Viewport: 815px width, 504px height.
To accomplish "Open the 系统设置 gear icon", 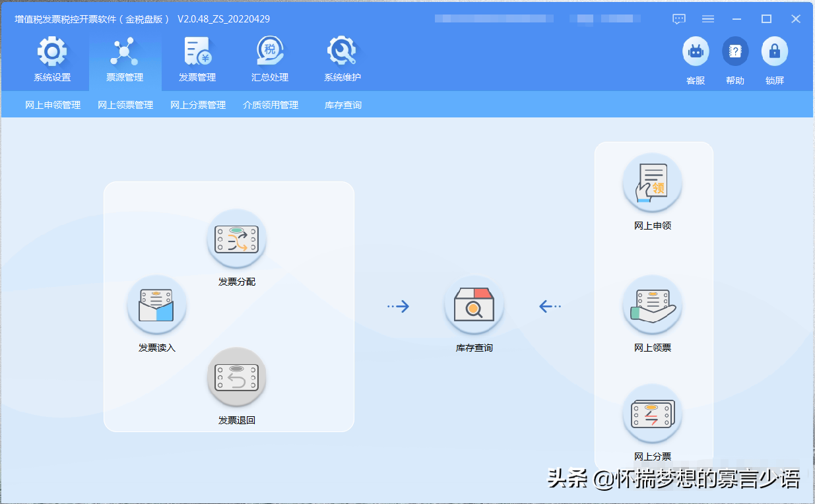I will pos(52,51).
